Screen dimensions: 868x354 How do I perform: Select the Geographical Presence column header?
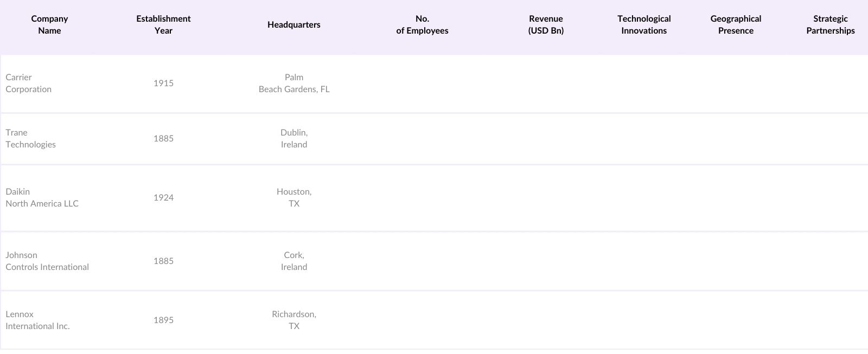point(736,25)
